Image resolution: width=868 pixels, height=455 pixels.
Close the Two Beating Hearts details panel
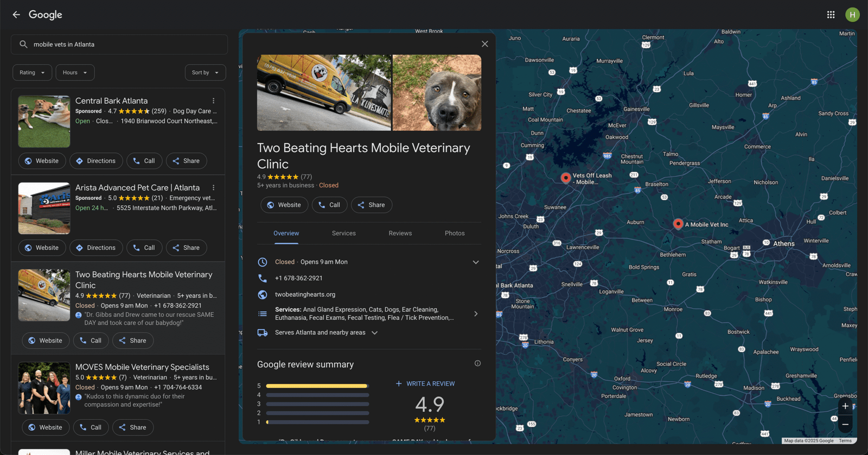(x=485, y=44)
